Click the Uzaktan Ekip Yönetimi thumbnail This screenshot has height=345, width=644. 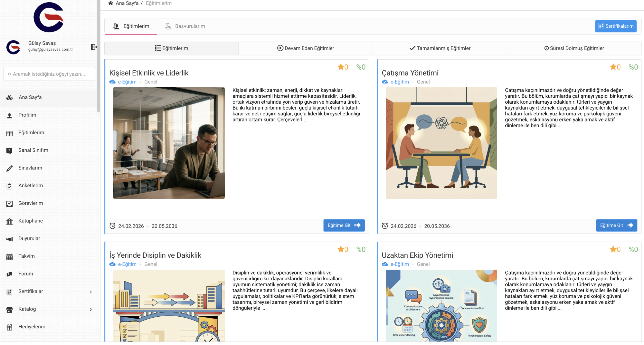point(441,306)
